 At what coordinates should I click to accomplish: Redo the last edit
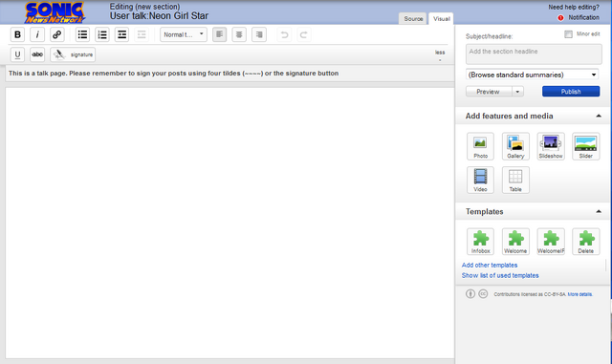(304, 34)
